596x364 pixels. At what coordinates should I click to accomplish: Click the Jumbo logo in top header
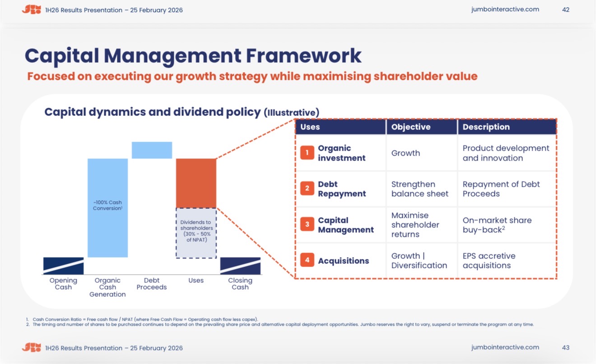click(31, 9)
